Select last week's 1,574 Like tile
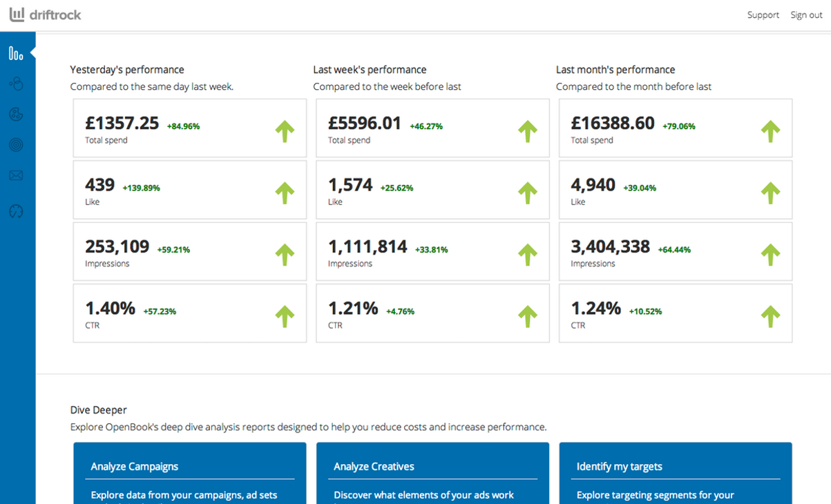This screenshot has height=504, width=831. [433, 190]
